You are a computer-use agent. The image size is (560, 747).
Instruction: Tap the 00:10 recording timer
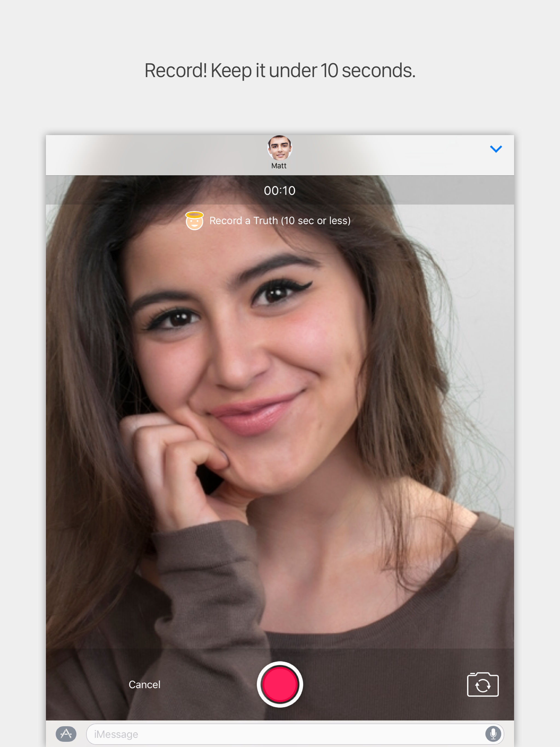(x=280, y=191)
